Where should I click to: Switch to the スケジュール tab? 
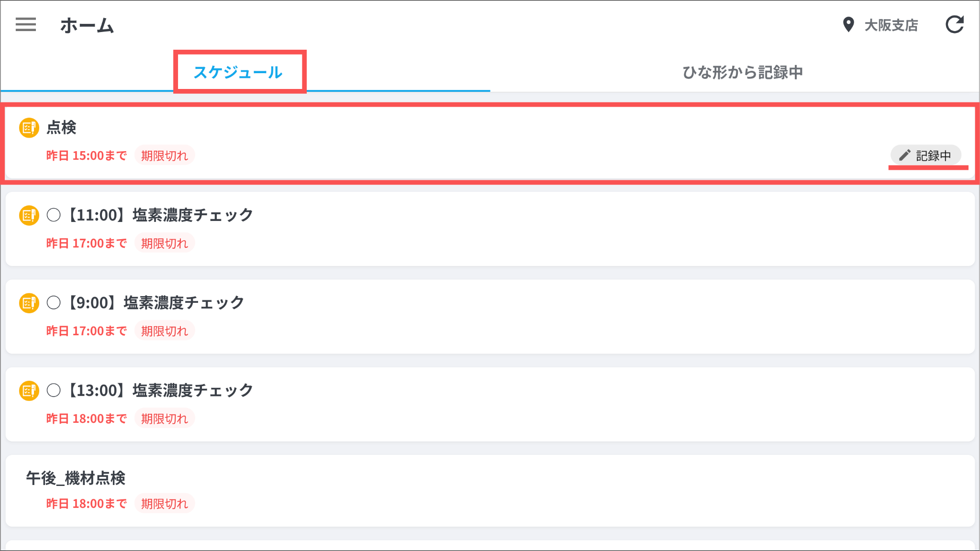click(238, 72)
